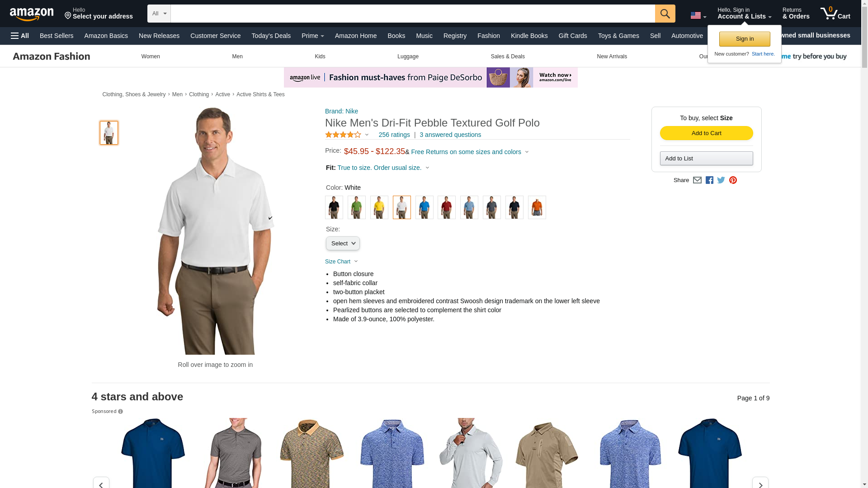The image size is (868, 488).
Task: Open the Size Select dropdown
Action: tap(343, 244)
